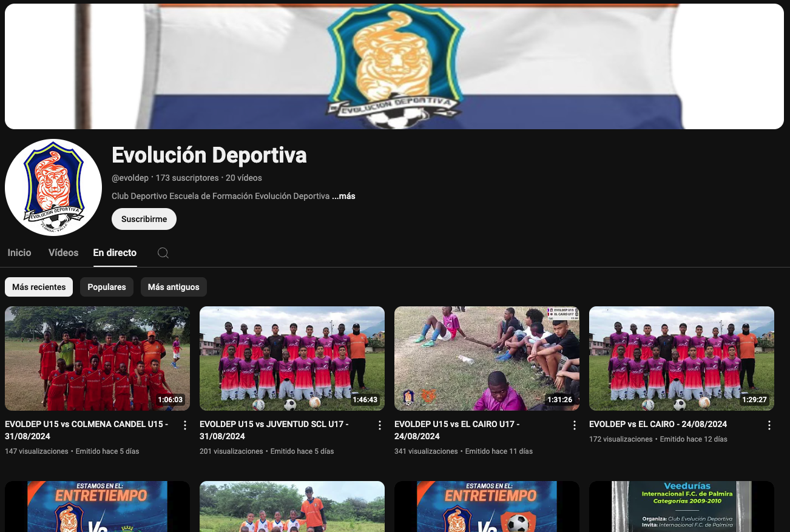Switch to the Vídeos tab
The width and height of the screenshot is (790, 532).
[64, 252]
